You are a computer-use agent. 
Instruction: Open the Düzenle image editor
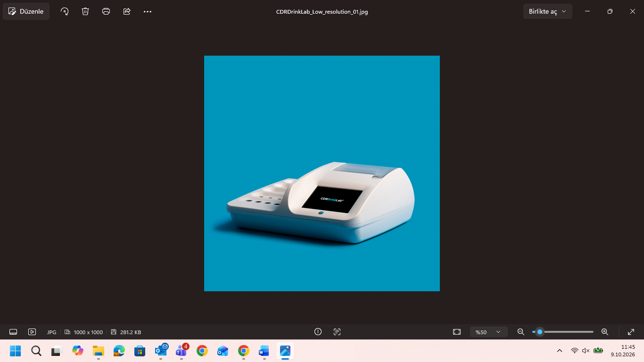26,11
